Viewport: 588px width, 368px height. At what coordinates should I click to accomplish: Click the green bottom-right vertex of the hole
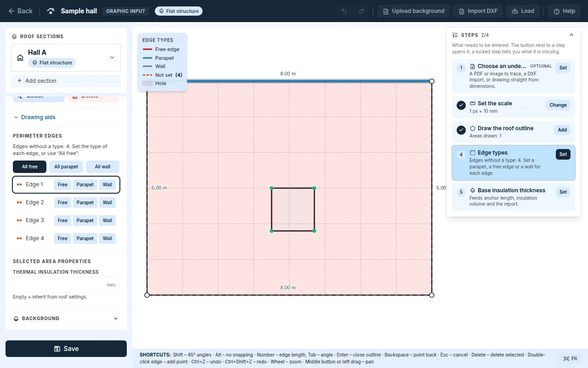[x=314, y=231]
